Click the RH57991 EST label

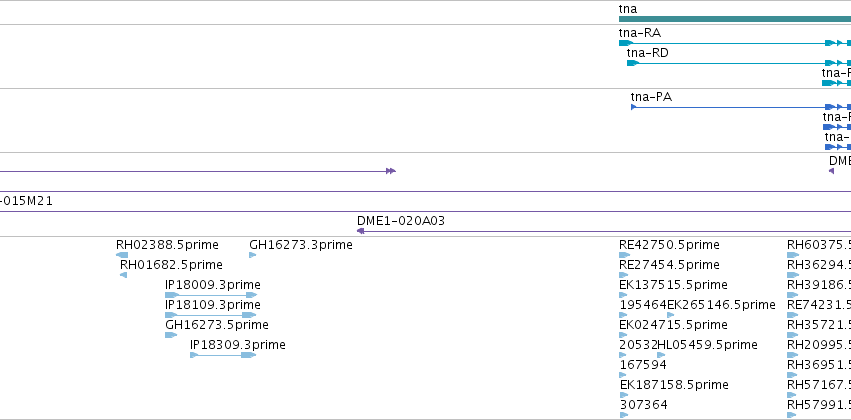819,405
